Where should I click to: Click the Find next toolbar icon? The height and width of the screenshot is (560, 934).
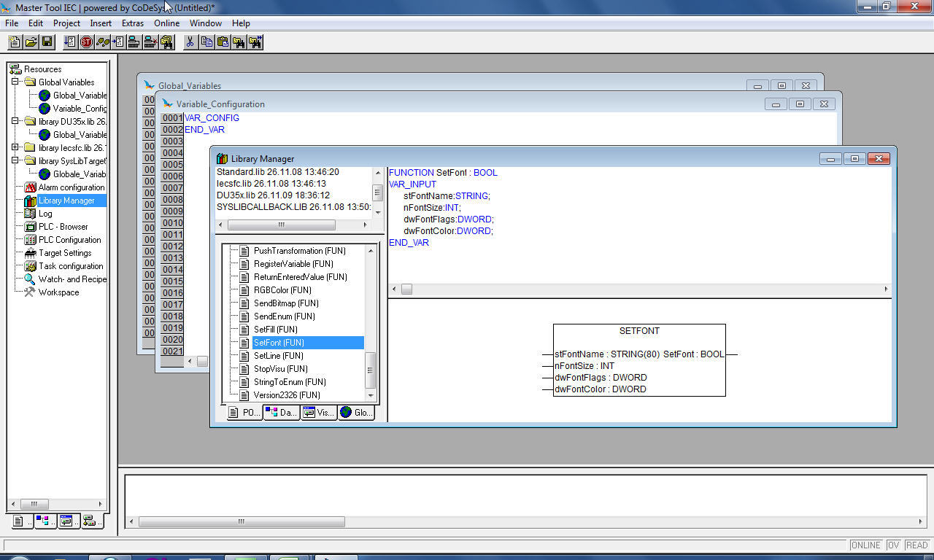(255, 42)
